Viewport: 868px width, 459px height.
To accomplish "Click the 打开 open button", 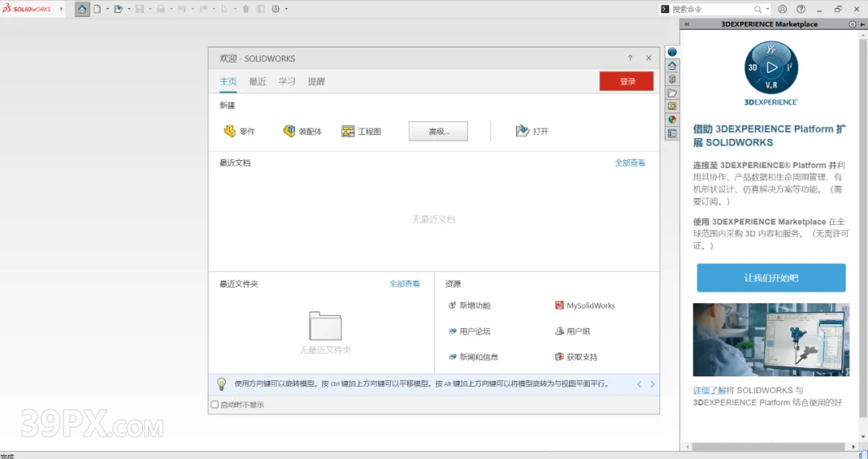I will [532, 131].
